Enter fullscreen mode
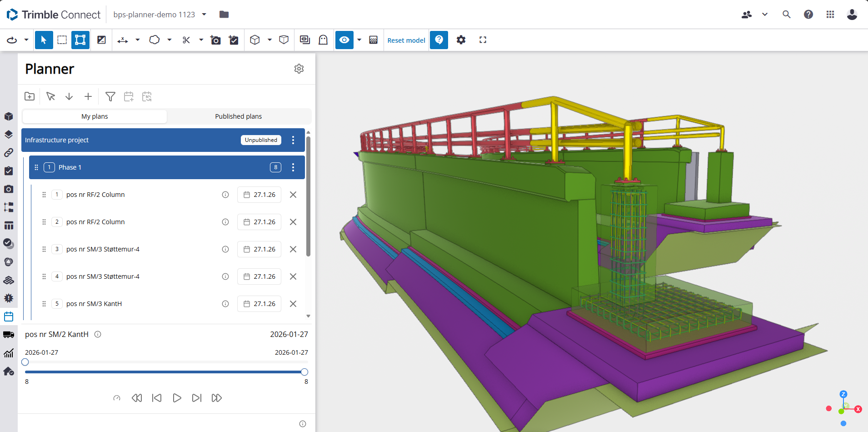 [483, 40]
